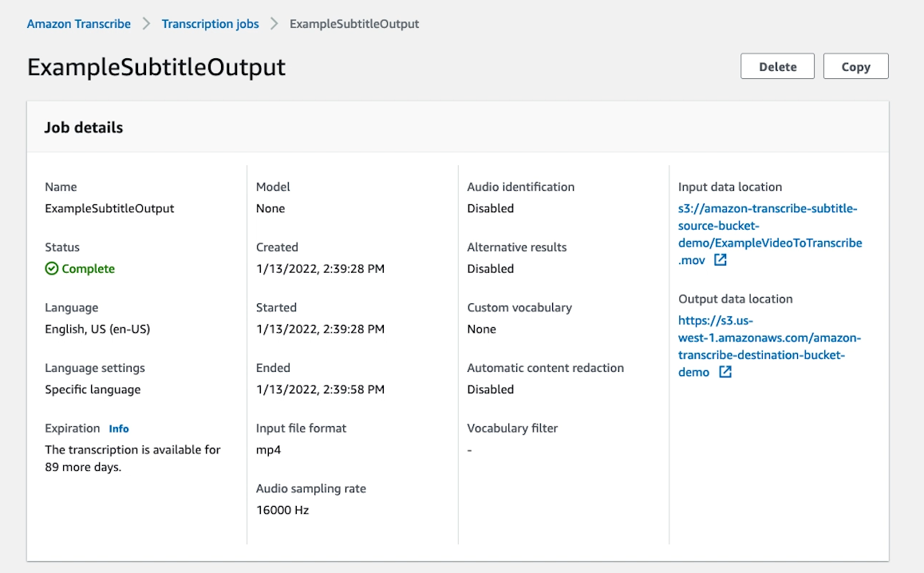Select Custom vocabulary None value
This screenshot has height=573, width=924.
point(481,329)
